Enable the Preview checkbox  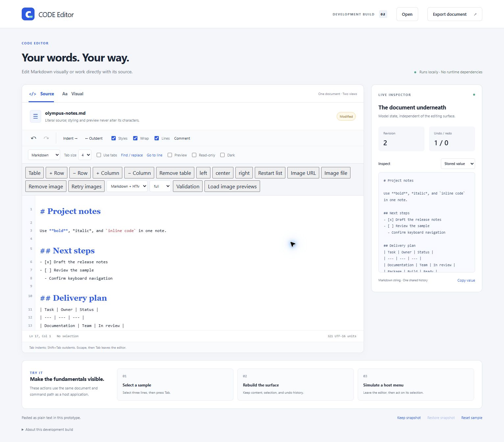coord(170,155)
